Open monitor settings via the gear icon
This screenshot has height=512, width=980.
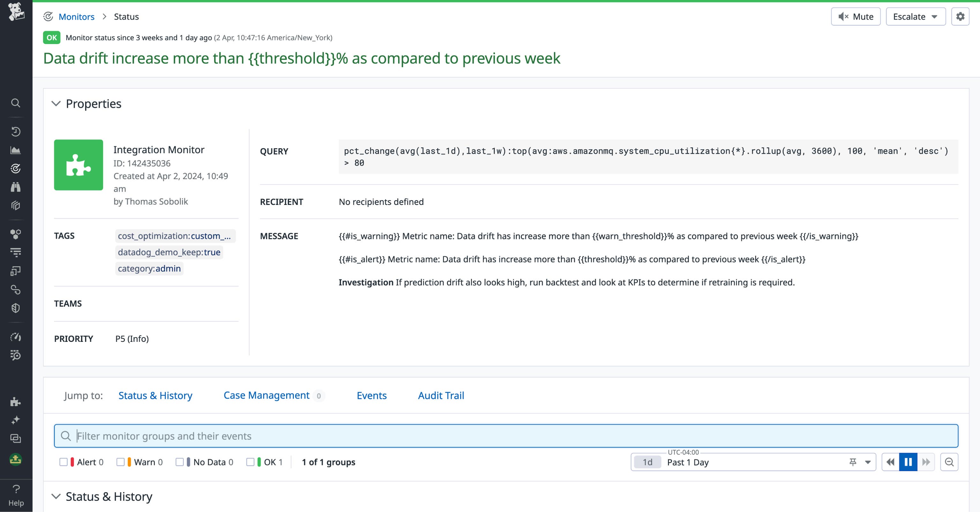pyautogui.click(x=960, y=16)
